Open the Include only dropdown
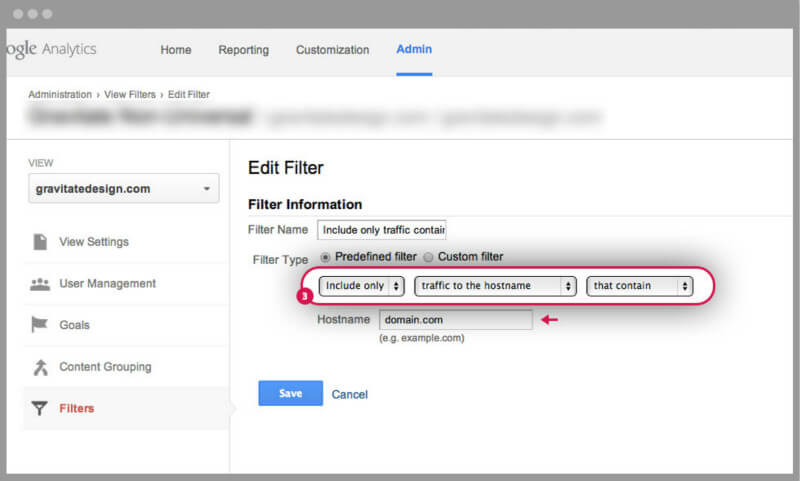The width and height of the screenshot is (800, 481). [361, 286]
